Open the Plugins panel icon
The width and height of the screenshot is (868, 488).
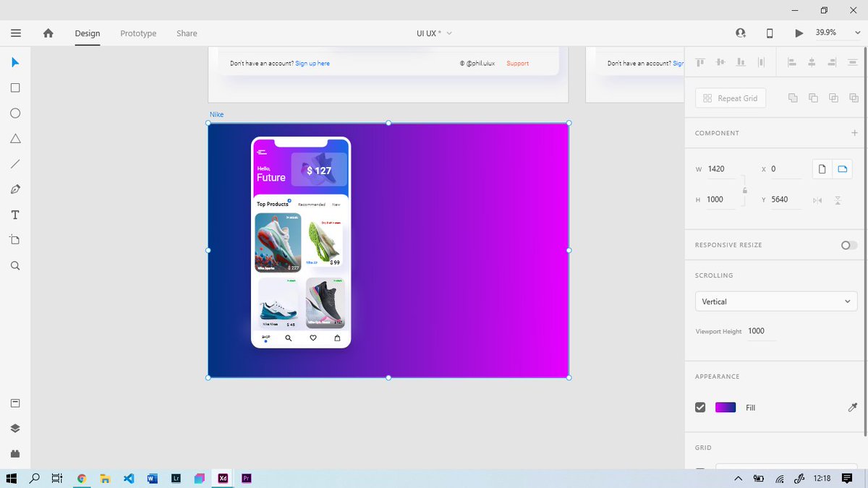coord(15,453)
